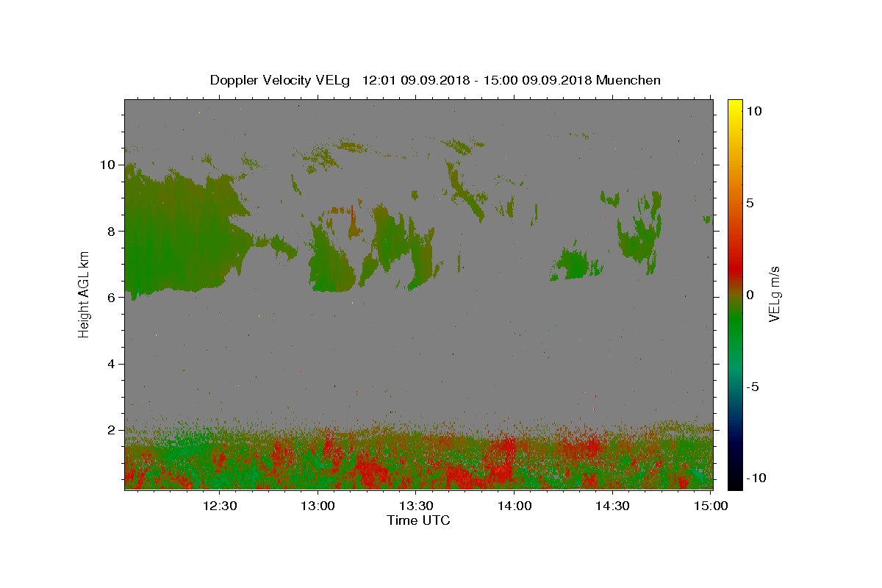Click the height axis label 10
The width and height of the screenshot is (882, 588).
108,165
